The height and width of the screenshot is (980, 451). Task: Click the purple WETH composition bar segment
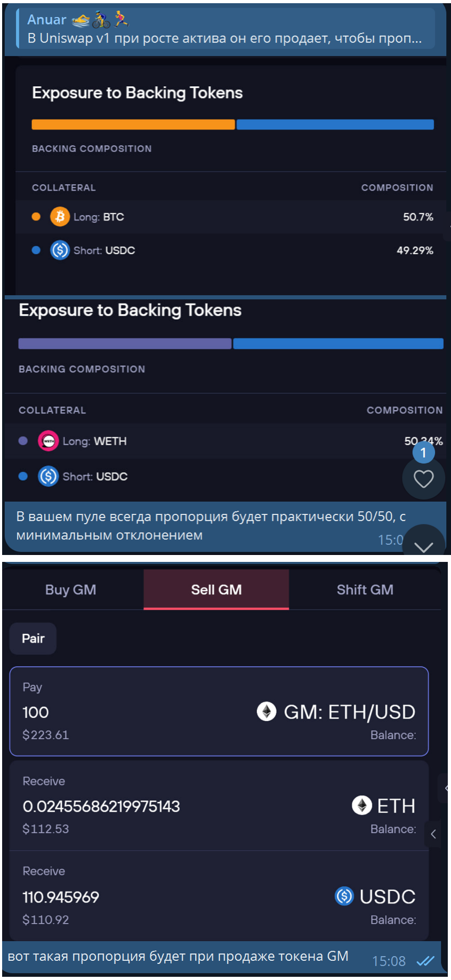tap(125, 344)
